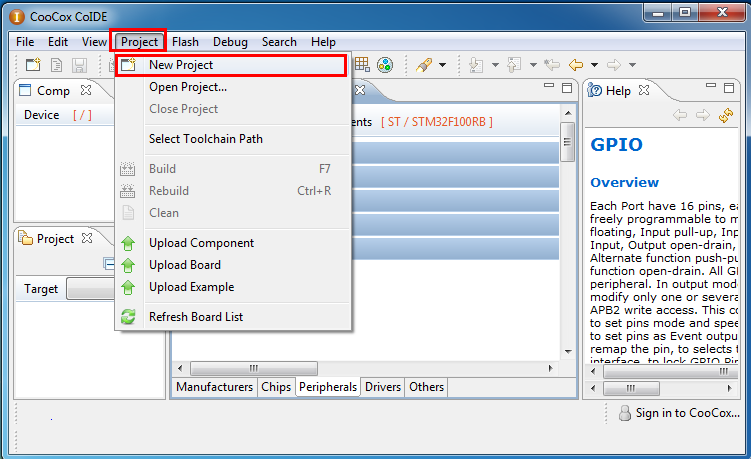Image resolution: width=751 pixels, height=459 pixels.
Task: Minimize the Help panel
Action: [x=711, y=86]
